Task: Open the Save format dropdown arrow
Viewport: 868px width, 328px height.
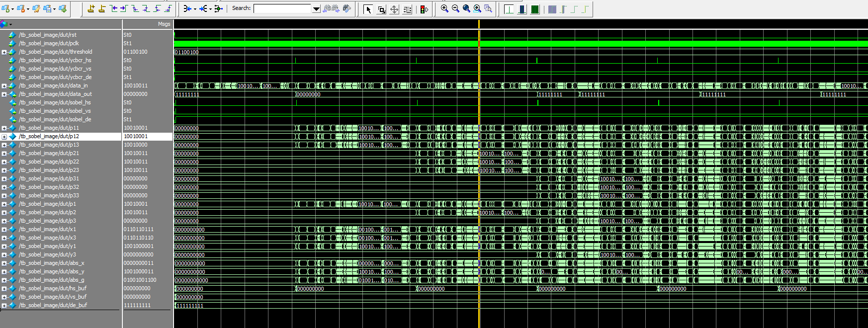Action: pyautogui.click(x=54, y=9)
